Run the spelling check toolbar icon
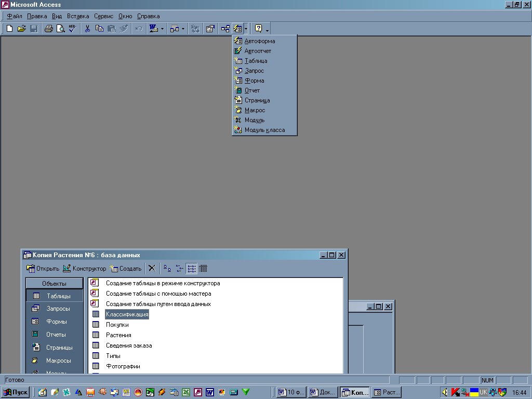The height and width of the screenshot is (399, 532). click(72, 29)
